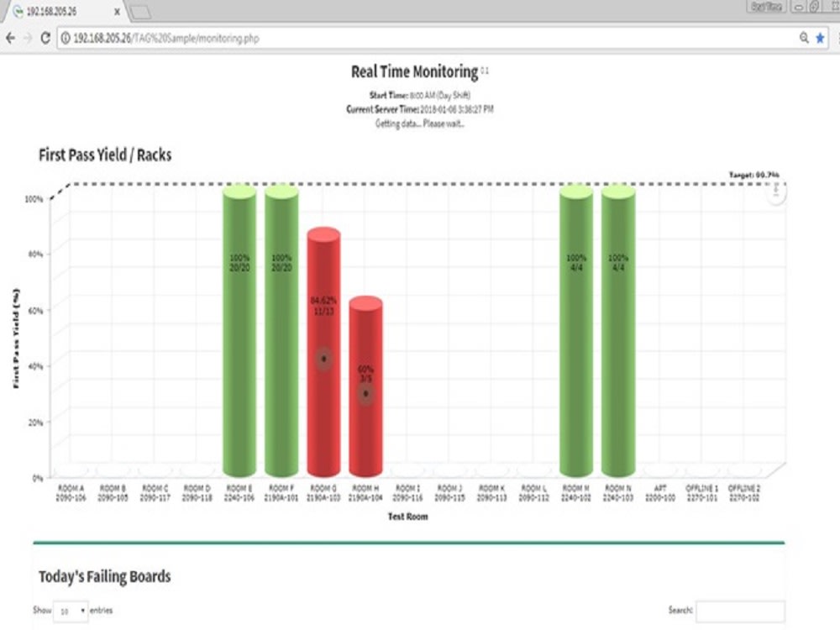Viewport: 840px width, 630px height.
Task: Click the dot marker on ROOM H bar
Action: [365, 394]
